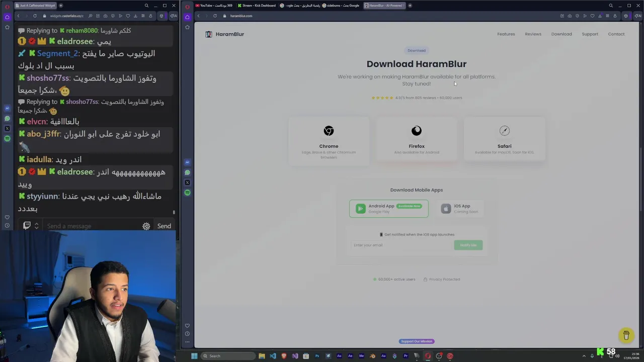Click the Aria AI button in right window

pos(638,16)
